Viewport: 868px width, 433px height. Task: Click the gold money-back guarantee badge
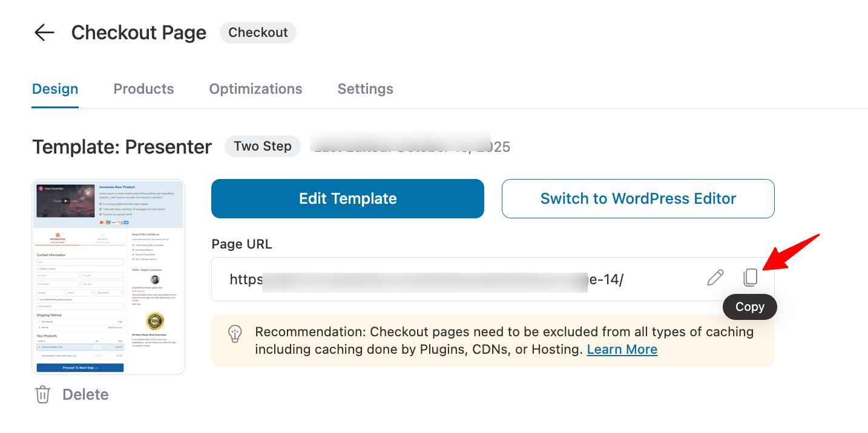pos(156,321)
